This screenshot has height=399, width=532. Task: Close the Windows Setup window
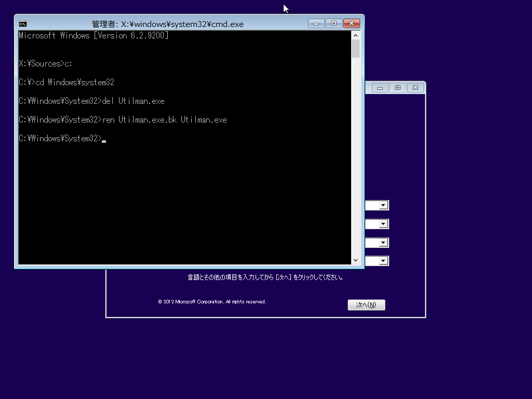point(415,88)
